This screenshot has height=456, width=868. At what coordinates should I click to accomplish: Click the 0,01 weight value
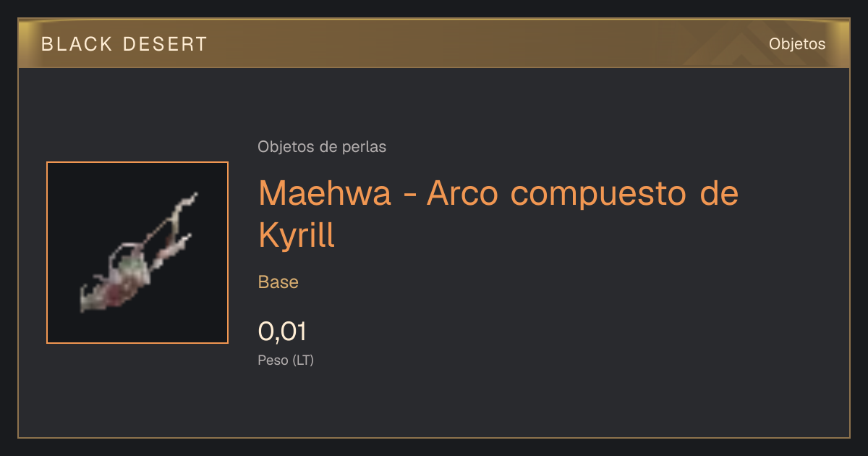(283, 332)
